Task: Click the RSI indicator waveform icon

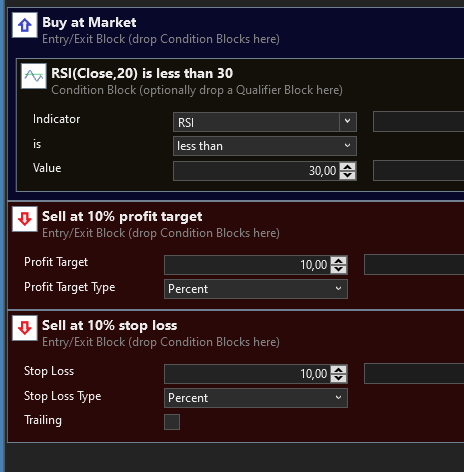Action: [34, 76]
